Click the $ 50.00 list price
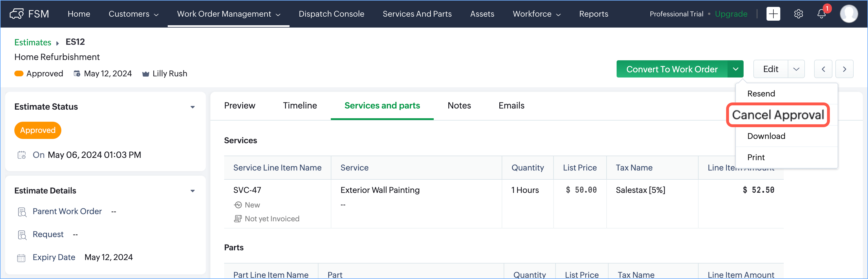Screen dimensions: 868x279 click(581, 190)
